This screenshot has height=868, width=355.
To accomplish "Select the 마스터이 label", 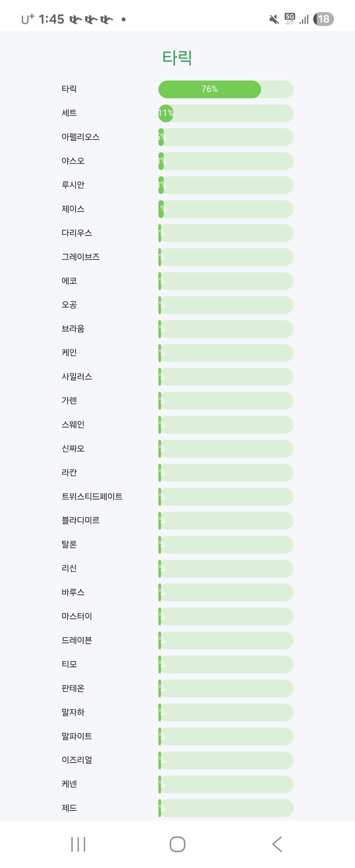I will tap(77, 616).
